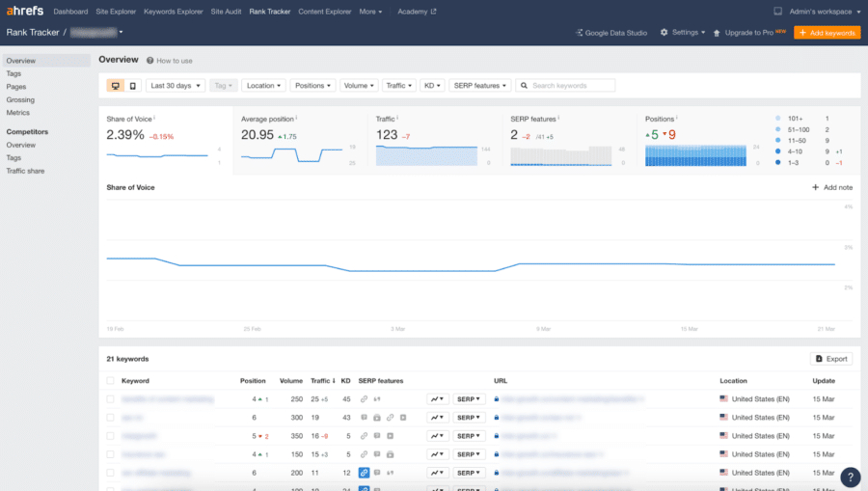This screenshot has width=868, height=491.
Task: Click the question mark beside How to use
Action: coord(150,61)
